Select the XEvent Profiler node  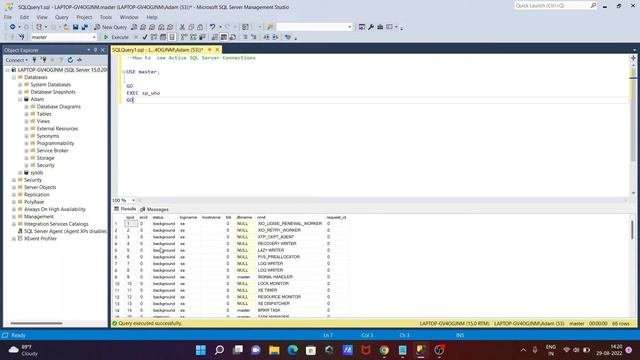tap(40, 239)
